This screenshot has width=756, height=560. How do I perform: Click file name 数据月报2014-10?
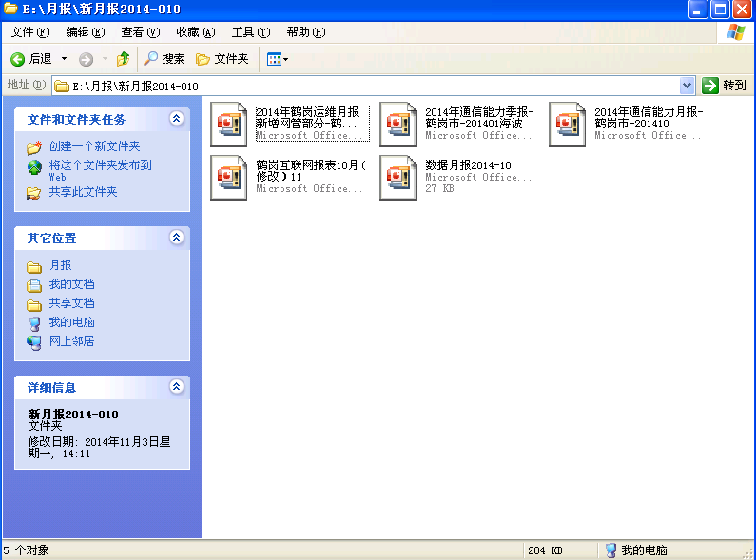click(x=468, y=165)
